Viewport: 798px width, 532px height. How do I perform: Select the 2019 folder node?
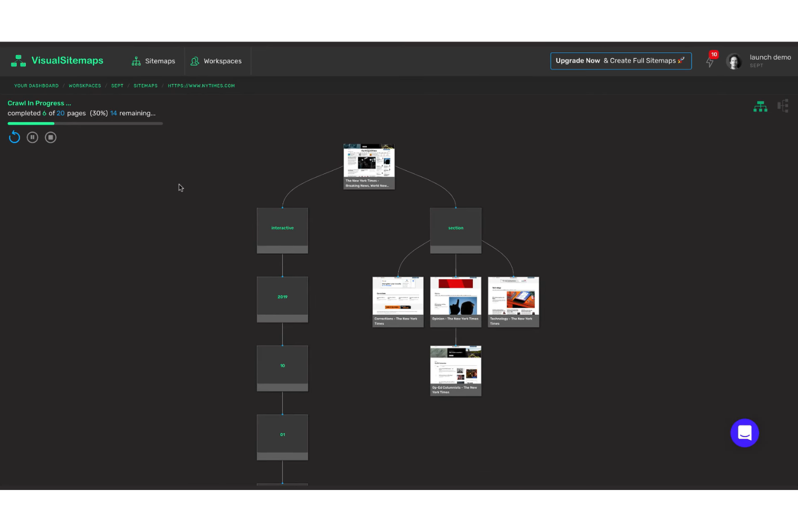[x=283, y=300]
